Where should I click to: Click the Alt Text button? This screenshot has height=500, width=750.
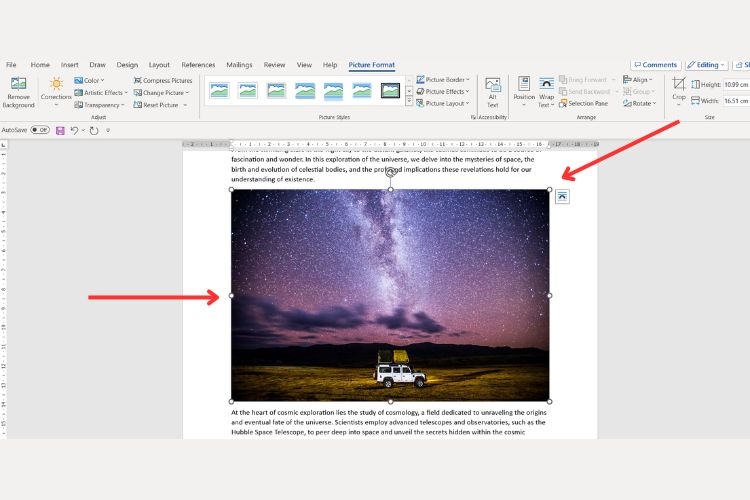[493, 92]
